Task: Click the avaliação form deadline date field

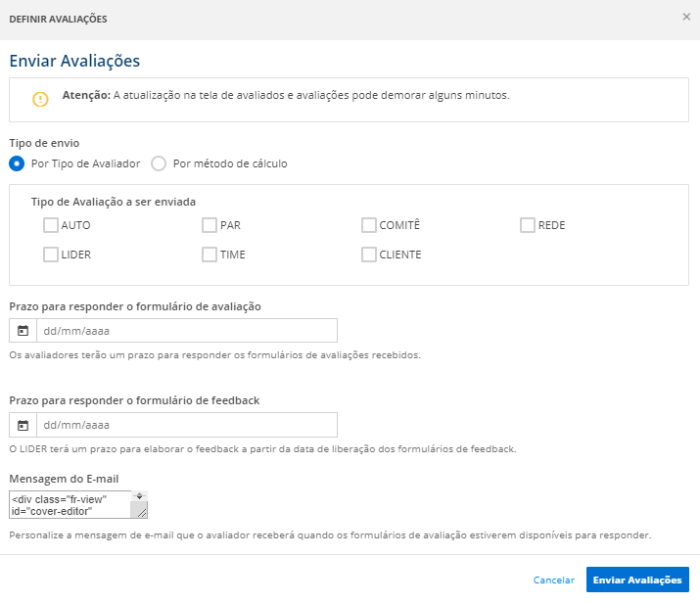Action: pos(186,330)
